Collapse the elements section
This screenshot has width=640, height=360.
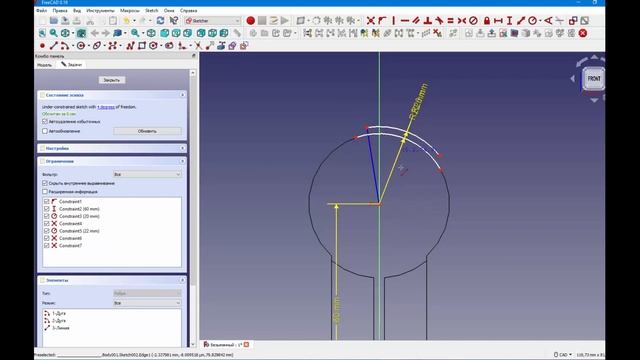coord(182,280)
